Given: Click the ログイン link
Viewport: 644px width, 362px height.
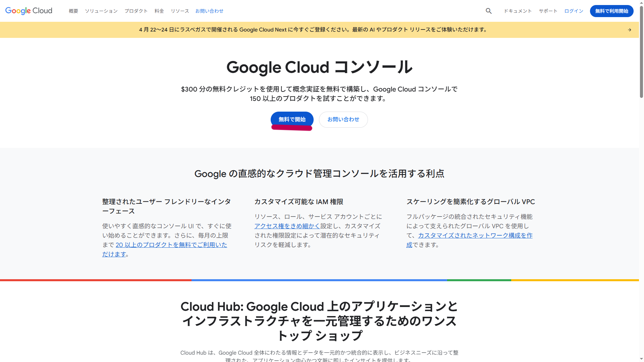Looking at the screenshot, I should pos(574,11).
